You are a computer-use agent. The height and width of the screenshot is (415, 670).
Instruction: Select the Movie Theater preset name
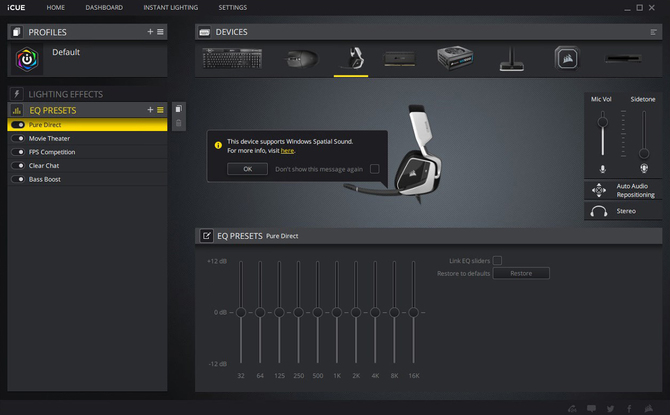(49, 138)
